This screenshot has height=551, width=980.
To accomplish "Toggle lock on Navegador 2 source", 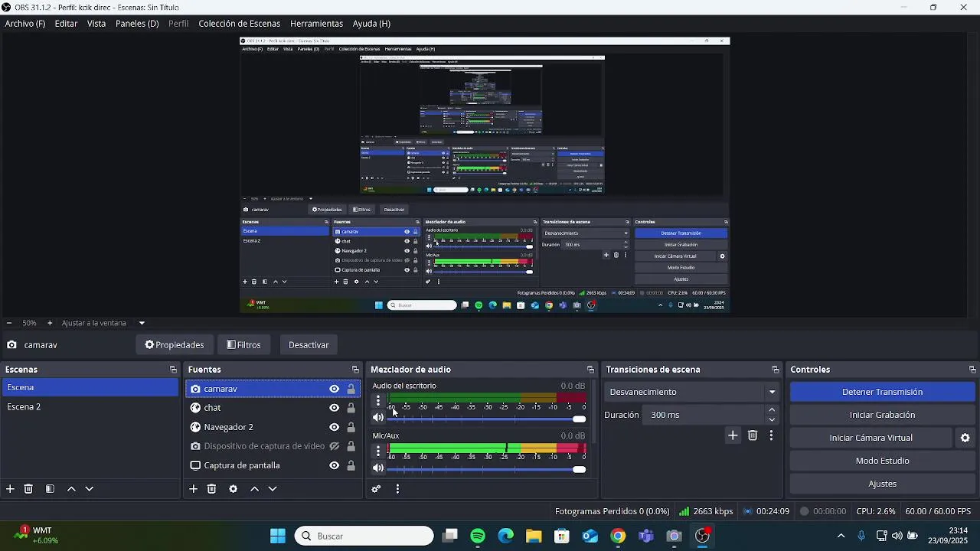I will 351,427.
